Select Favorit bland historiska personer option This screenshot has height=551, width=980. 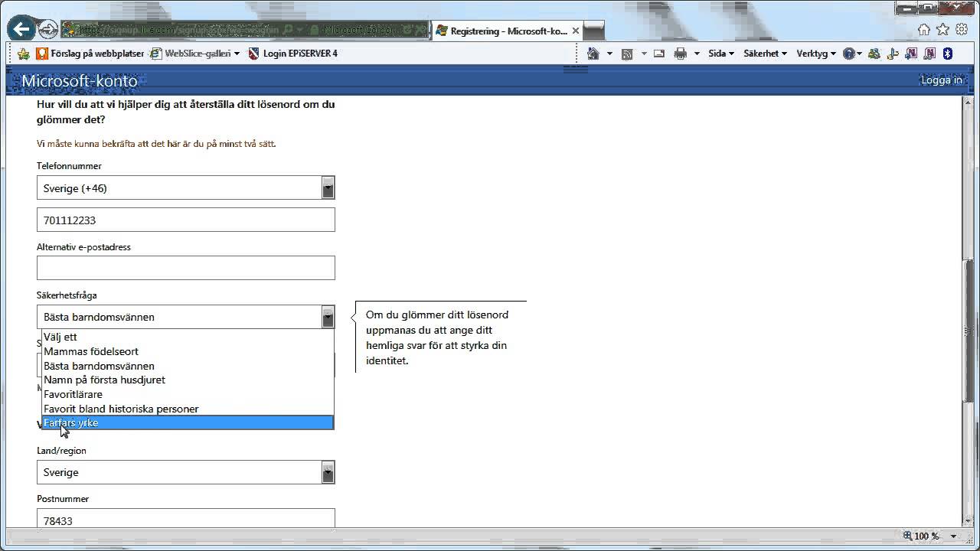click(188, 409)
